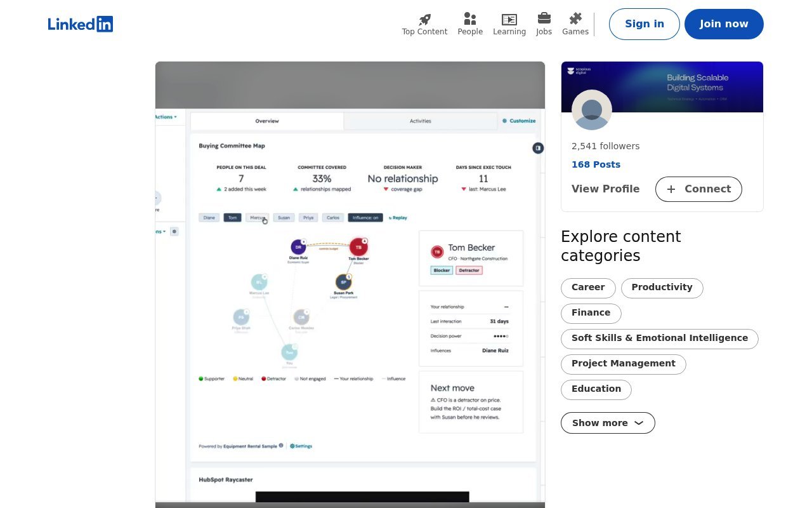Select the Productivity category chip
Image resolution: width=812 pixels, height=508 pixels.
662,288
